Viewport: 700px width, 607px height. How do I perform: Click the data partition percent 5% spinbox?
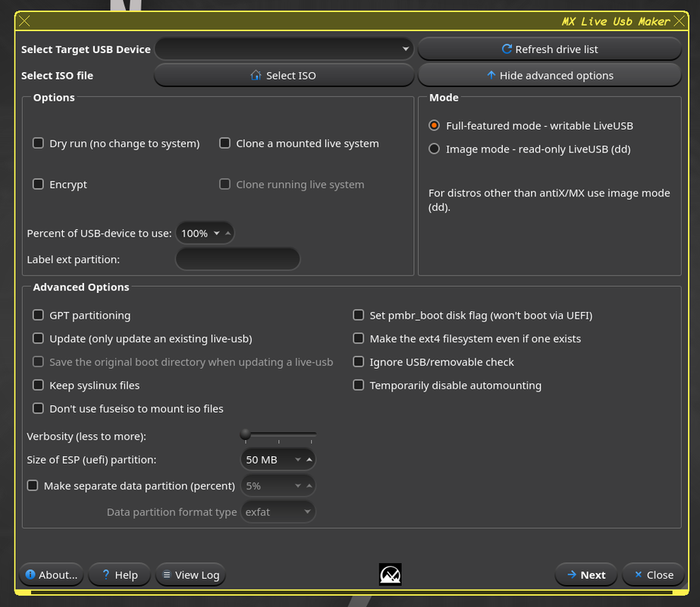pos(278,486)
